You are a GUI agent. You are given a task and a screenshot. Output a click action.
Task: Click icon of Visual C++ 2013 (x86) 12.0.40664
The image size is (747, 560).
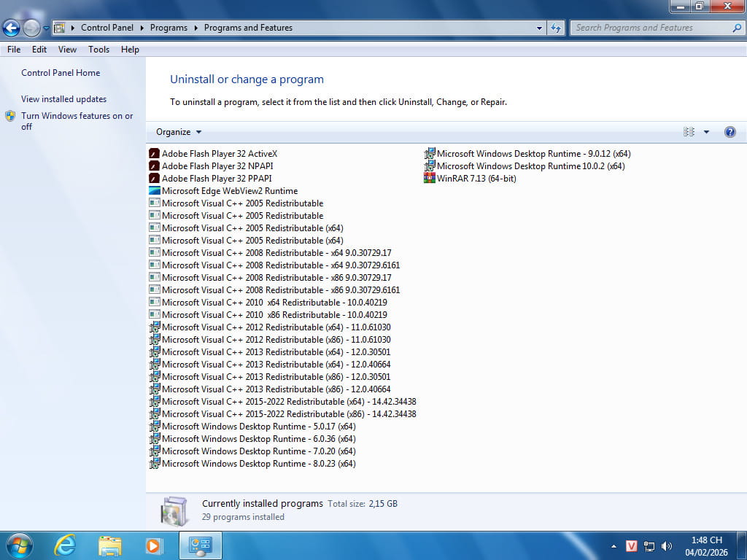coord(155,389)
